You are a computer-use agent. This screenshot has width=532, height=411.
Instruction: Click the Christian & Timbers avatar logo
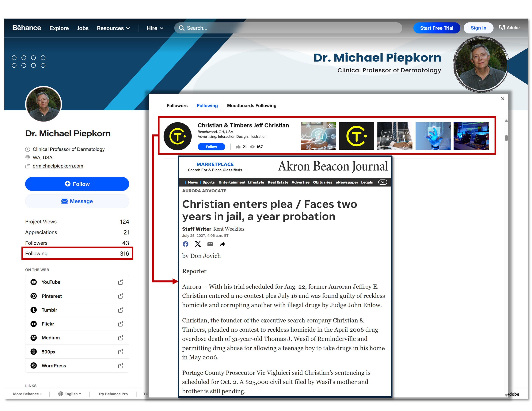coord(178,136)
